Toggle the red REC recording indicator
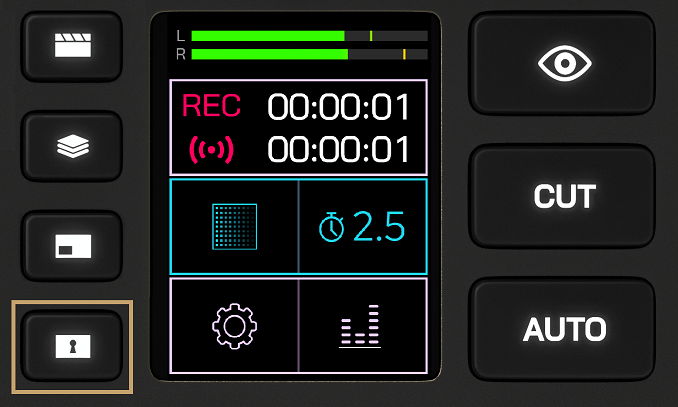This screenshot has height=407, width=678. [211, 106]
